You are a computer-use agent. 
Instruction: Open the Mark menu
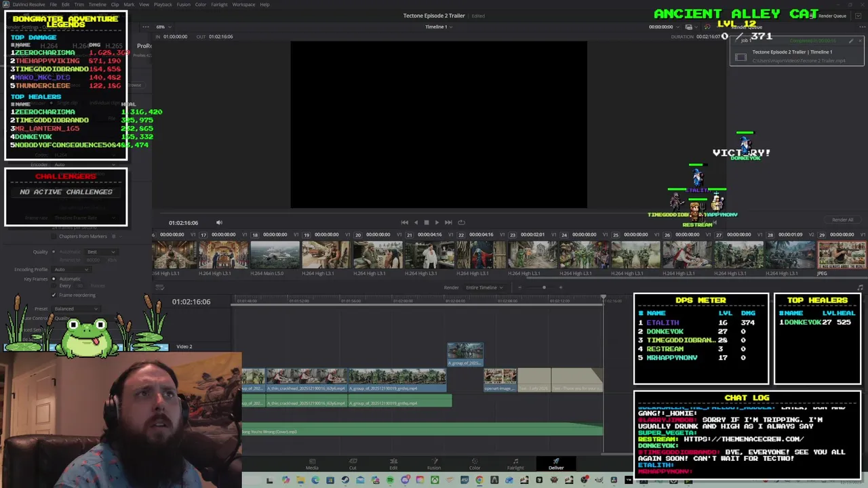129,4
